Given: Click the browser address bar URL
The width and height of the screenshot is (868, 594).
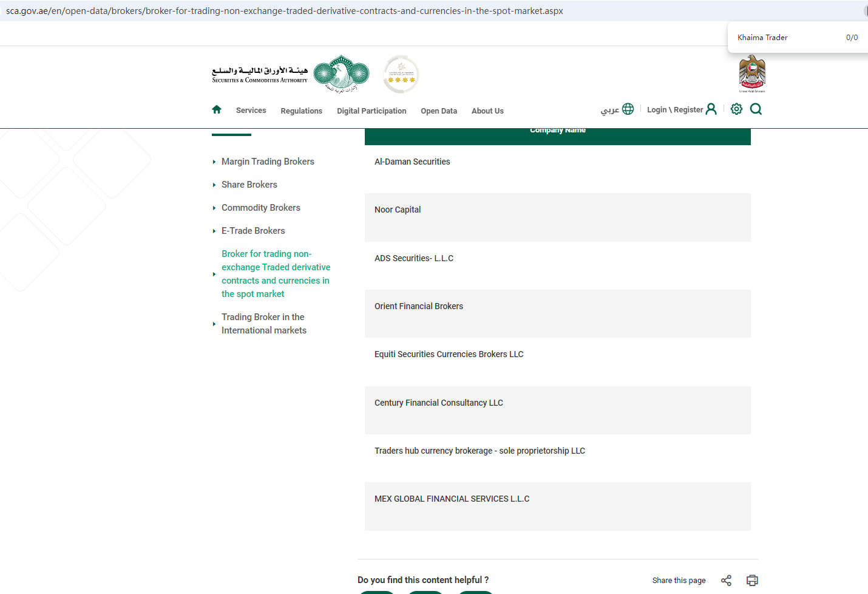Looking at the screenshot, I should pyautogui.click(x=285, y=11).
